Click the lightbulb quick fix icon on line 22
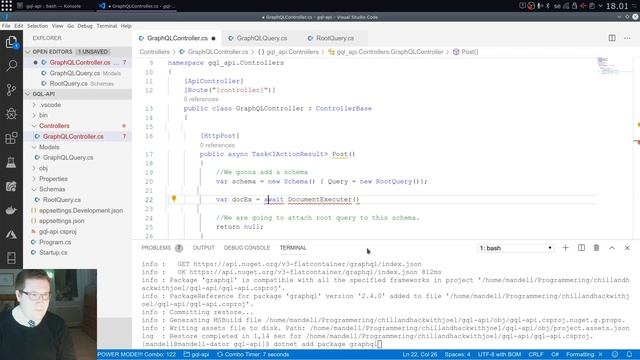 coord(174,199)
